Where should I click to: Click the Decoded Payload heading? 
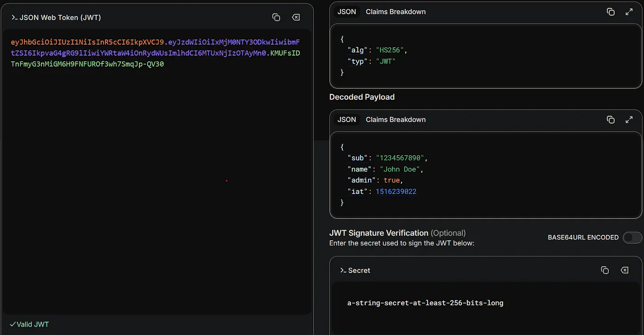pos(362,97)
